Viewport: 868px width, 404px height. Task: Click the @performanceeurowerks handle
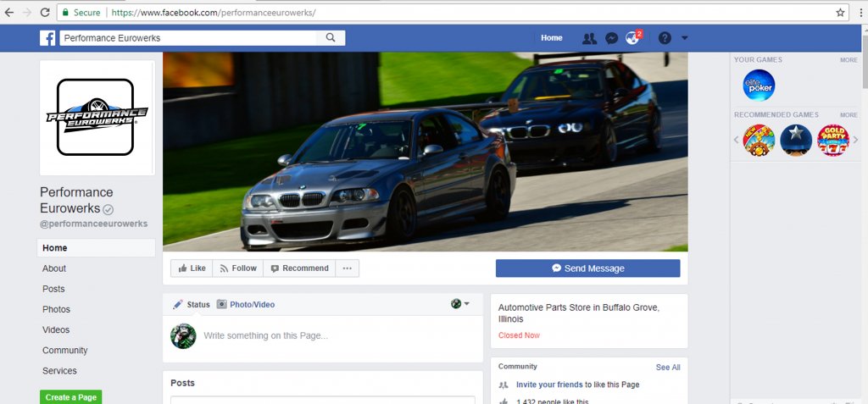click(93, 224)
